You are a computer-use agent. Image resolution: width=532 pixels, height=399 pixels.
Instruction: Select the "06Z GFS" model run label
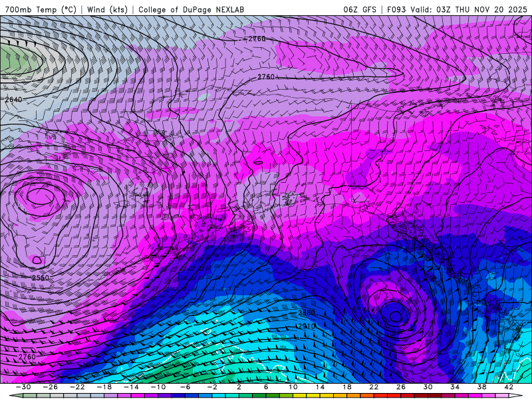click(360, 9)
